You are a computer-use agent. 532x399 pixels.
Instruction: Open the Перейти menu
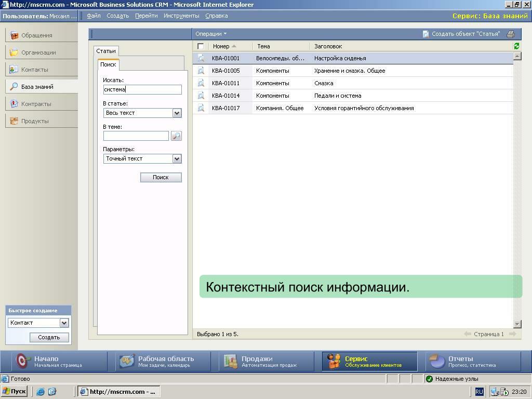pos(146,16)
